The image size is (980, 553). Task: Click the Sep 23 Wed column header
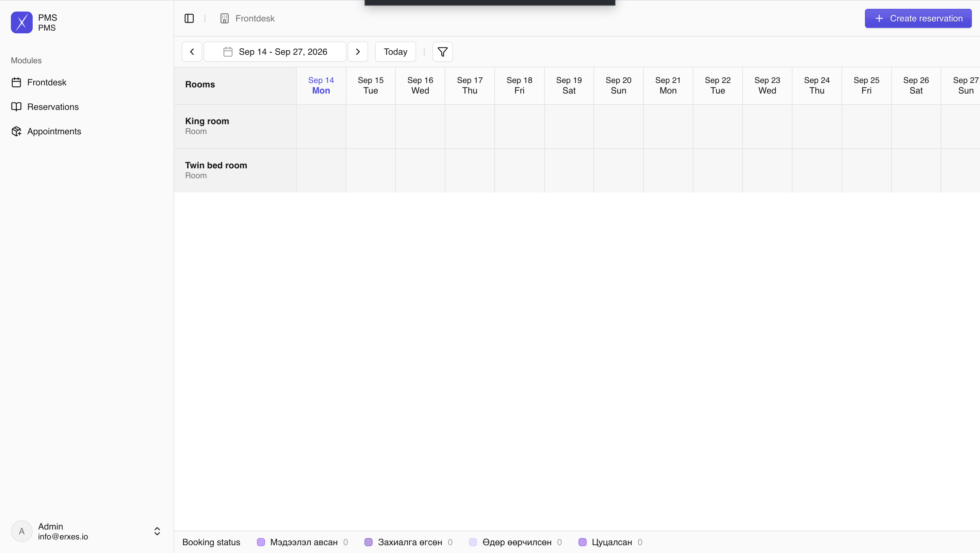pyautogui.click(x=767, y=86)
